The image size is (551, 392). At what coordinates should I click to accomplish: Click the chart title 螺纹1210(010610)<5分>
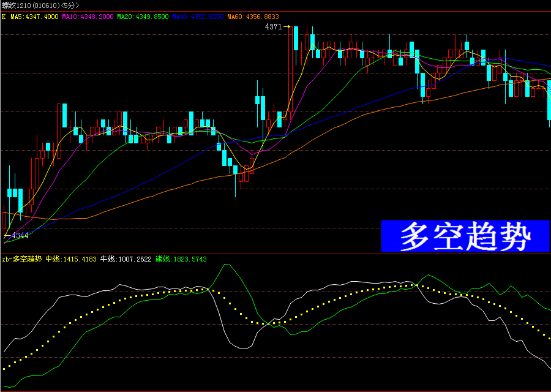pos(40,6)
